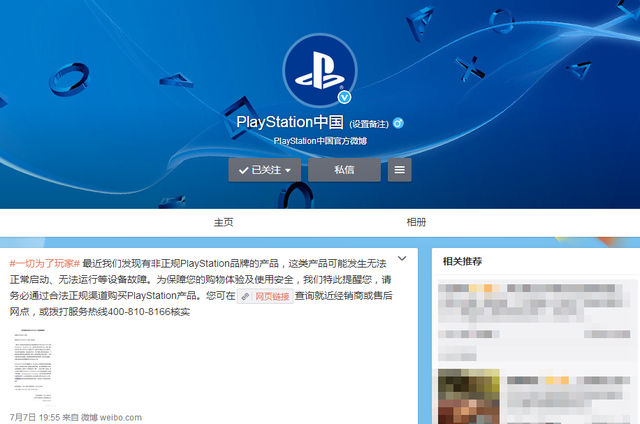The image size is (640, 424).
Task: Send a private message via 私信
Action: tap(344, 170)
